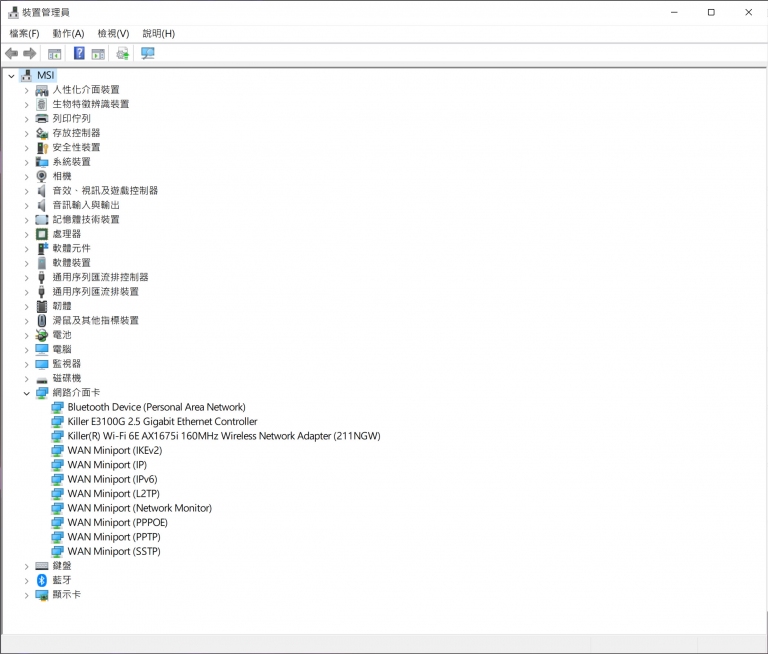Select WAN Miniport (IKEv2)
768x654 pixels.
click(115, 450)
